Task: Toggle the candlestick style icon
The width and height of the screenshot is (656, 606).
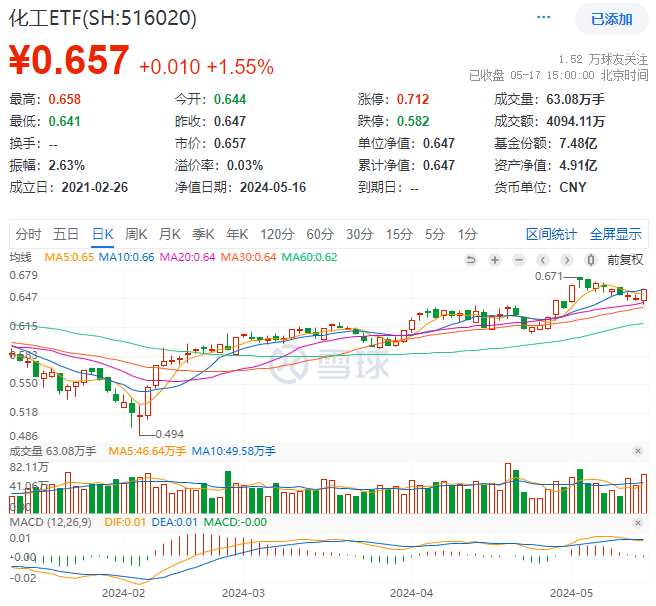Action: (x=590, y=260)
